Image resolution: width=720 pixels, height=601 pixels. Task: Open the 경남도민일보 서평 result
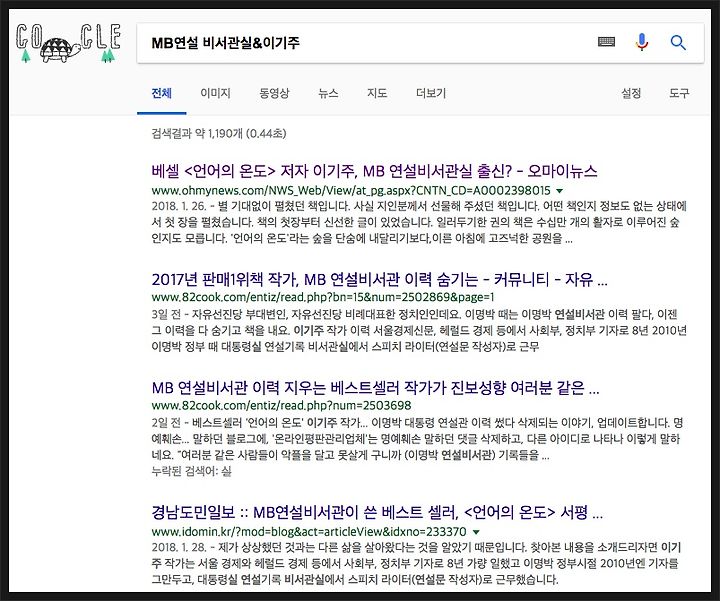(377, 512)
